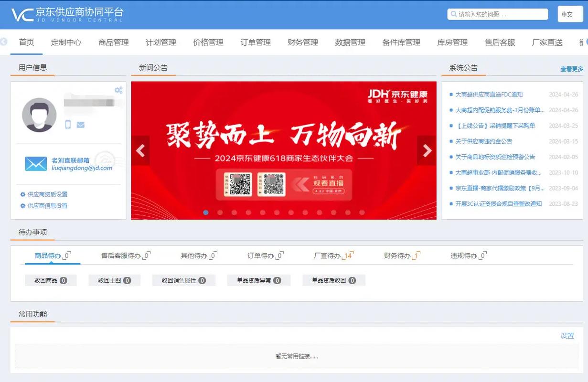This screenshot has width=588, height=382.
Task: Click the small envelope icon under username
Action: pos(81,125)
